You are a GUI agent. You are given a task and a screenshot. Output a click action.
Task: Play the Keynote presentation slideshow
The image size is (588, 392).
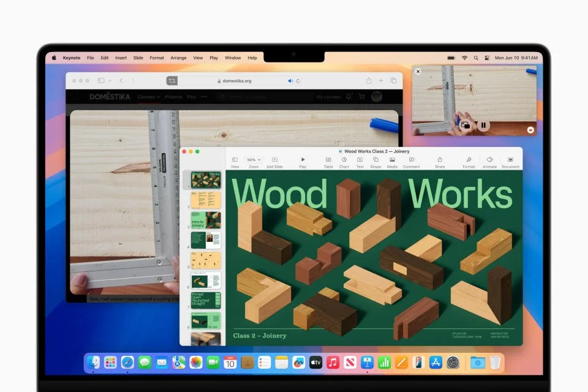(303, 160)
